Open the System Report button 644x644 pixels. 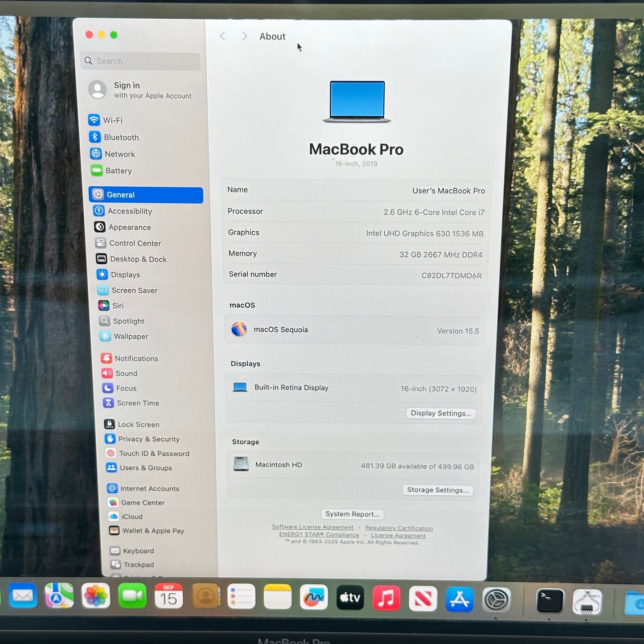point(352,514)
